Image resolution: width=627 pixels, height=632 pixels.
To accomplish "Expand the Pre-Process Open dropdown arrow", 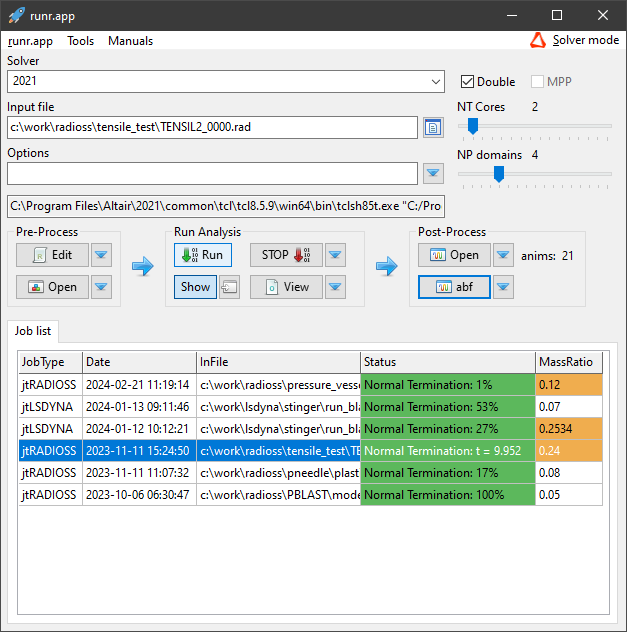I will (x=101, y=287).
